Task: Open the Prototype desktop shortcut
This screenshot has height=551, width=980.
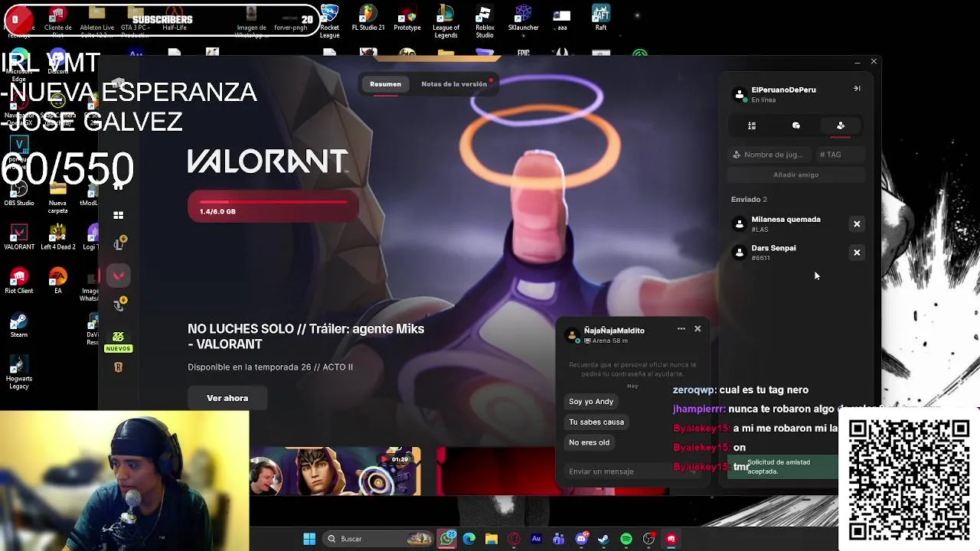Action: tap(407, 18)
